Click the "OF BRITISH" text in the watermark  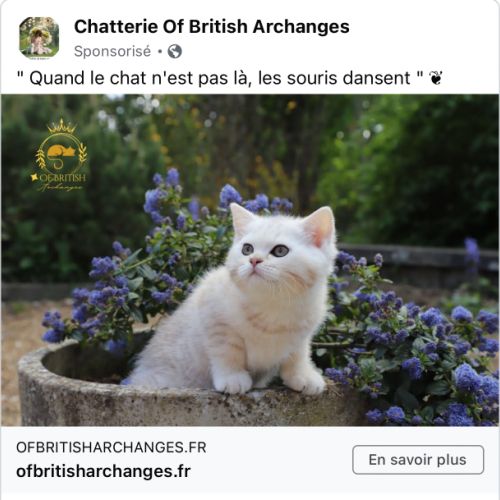click(x=59, y=177)
